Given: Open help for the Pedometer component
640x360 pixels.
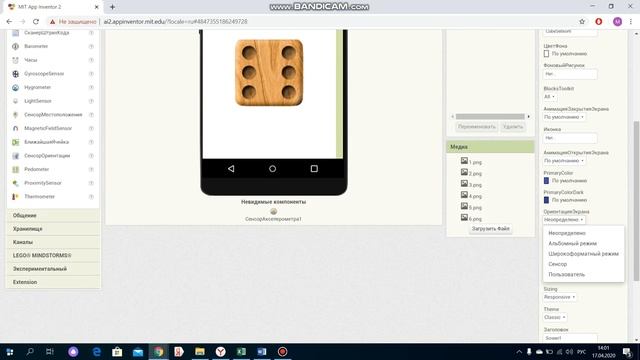Looking at the screenshot, I should [x=91, y=169].
